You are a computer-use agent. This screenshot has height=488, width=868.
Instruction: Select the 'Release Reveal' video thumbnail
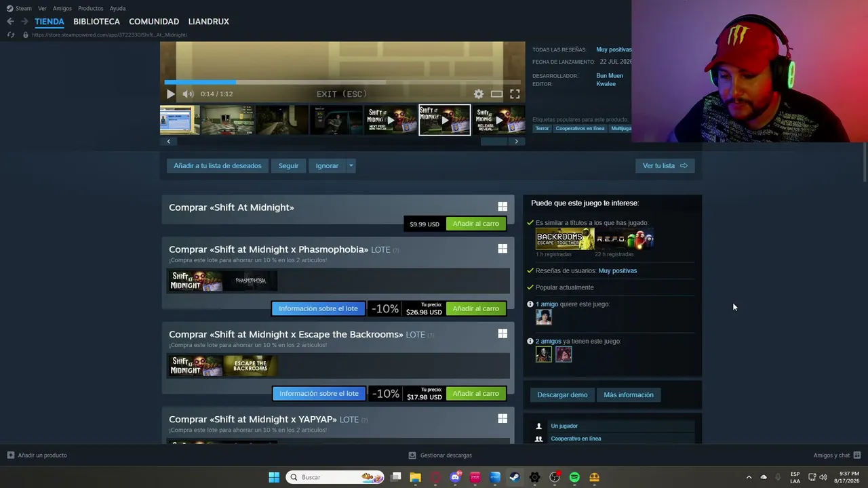(x=499, y=120)
